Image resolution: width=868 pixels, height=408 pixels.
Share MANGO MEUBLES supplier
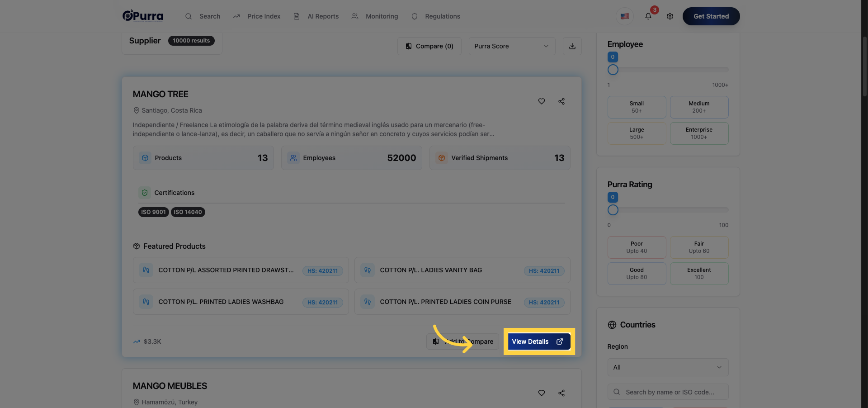[561, 393]
